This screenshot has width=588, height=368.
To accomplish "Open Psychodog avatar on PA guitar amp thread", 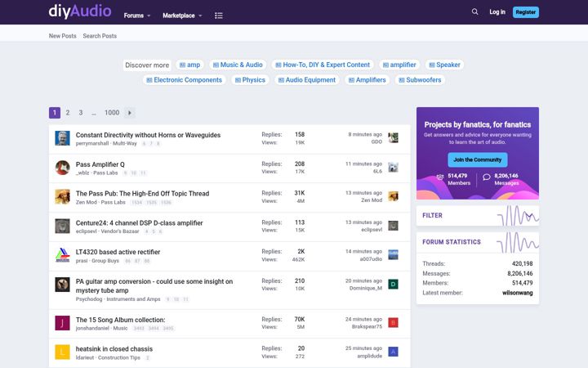I will (x=62, y=285).
